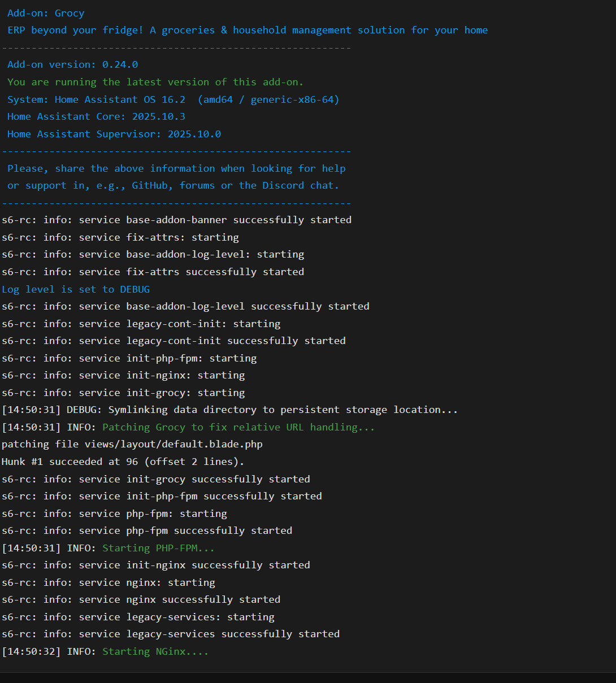Click the 'Patching Grocy to fix relative URL' line
Image resolution: width=616 pixels, height=683 pixels.
coord(188,427)
